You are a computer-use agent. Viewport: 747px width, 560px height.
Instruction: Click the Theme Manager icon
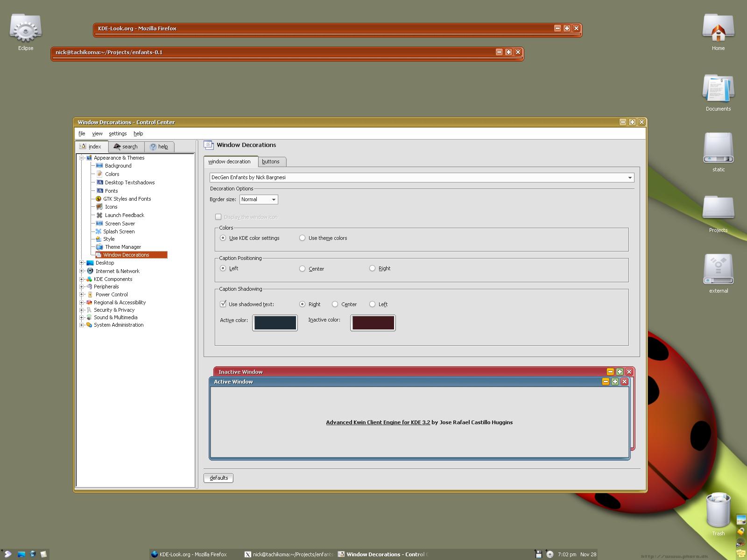coord(99,247)
